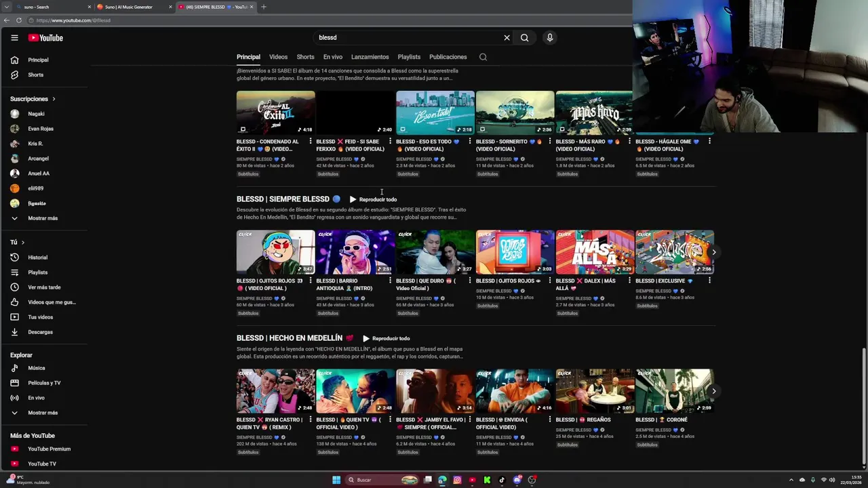
Task: Open a new browser tab
Action: coord(264,7)
